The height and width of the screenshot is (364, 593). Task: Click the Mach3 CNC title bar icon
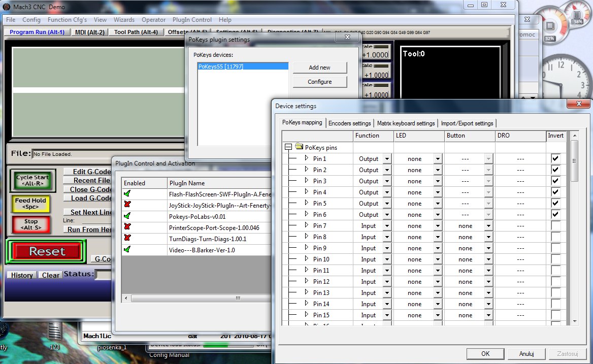pyautogui.click(x=7, y=7)
